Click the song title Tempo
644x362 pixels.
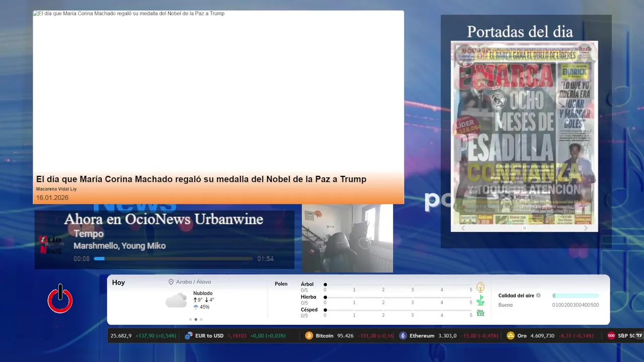[x=89, y=234]
